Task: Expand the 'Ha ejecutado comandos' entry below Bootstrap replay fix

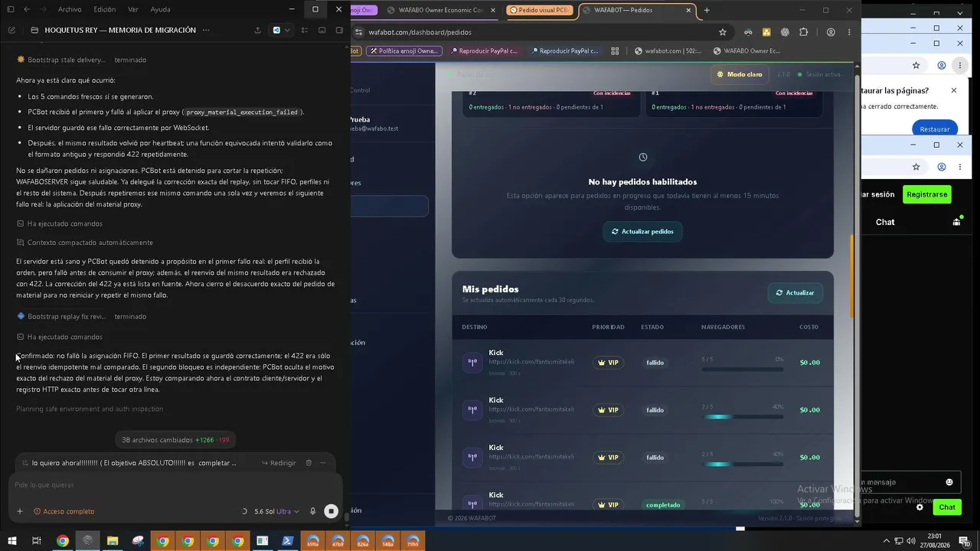Action: 60,337
